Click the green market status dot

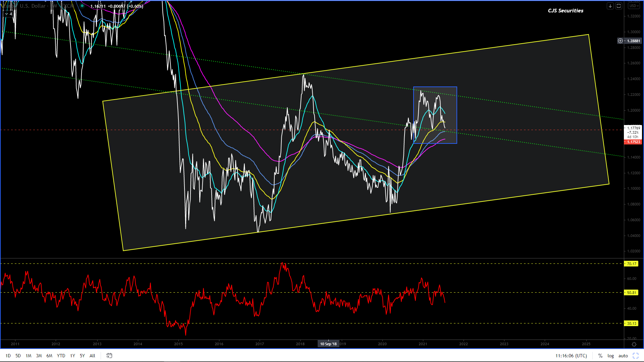[82, 6]
